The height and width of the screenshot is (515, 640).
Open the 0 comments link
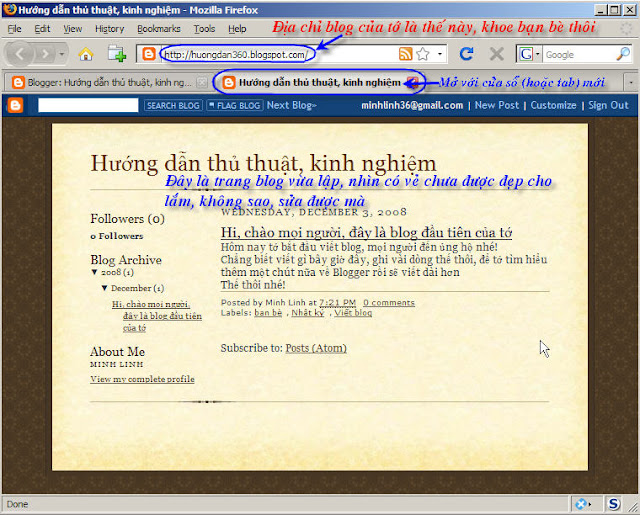pyautogui.click(x=389, y=303)
